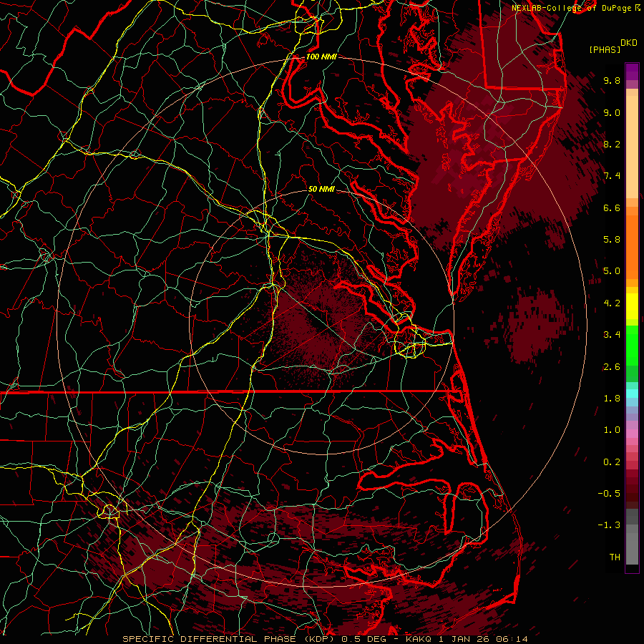Click the 8.2 value on the scale
The width and height of the screenshot is (644, 644).
tap(612, 144)
